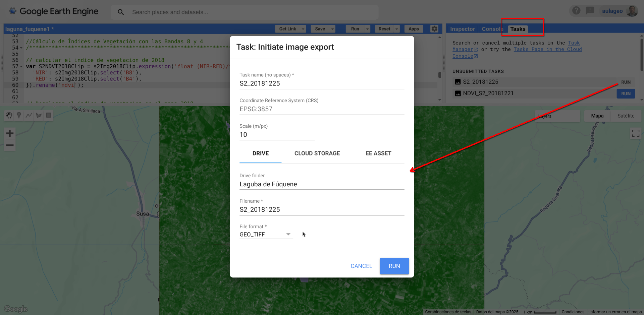Switch to Cloud Storage tab

coord(317,153)
